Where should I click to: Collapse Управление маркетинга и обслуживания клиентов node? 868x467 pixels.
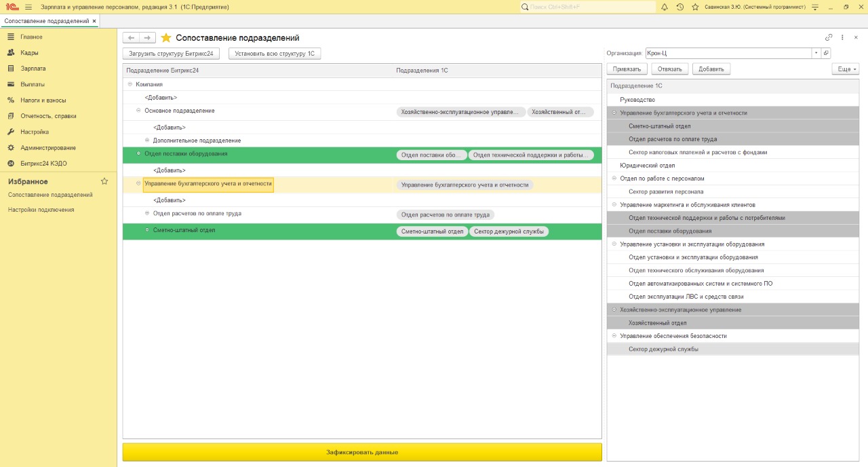pyautogui.click(x=614, y=204)
